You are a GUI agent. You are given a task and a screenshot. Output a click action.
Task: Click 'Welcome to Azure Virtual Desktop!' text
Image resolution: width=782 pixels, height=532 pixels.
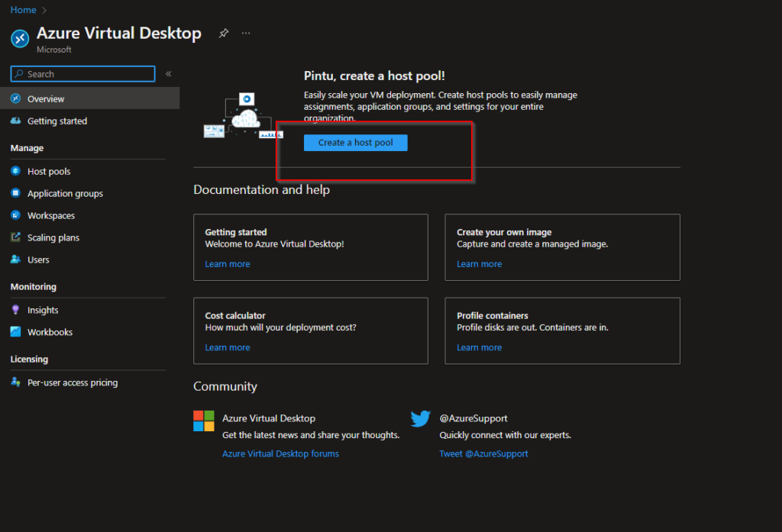(274, 243)
